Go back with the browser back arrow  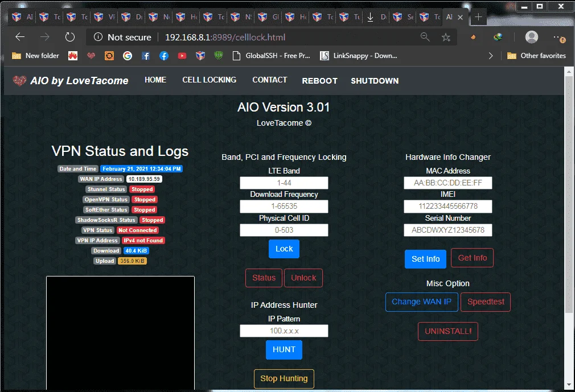20,37
